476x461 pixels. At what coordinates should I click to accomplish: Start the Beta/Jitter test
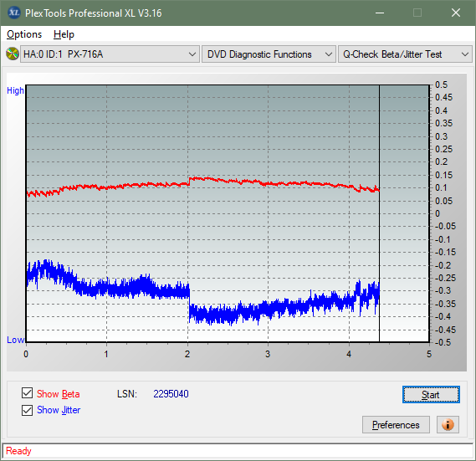coord(431,395)
